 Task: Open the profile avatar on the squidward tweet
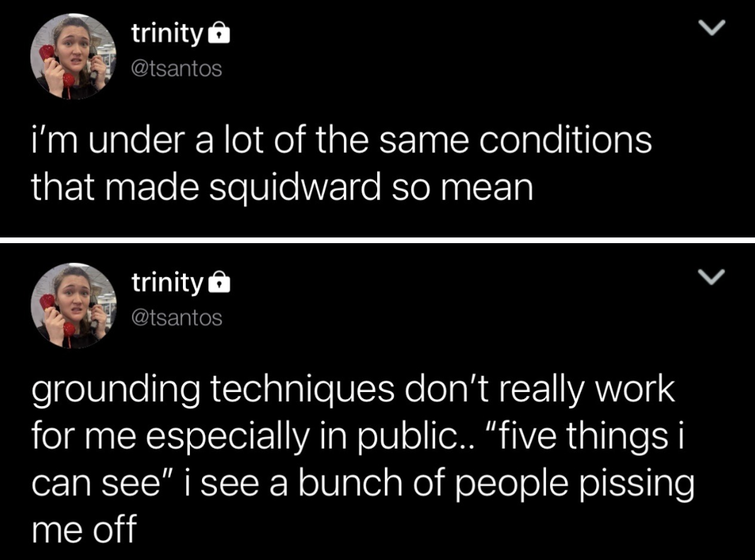[x=74, y=56]
